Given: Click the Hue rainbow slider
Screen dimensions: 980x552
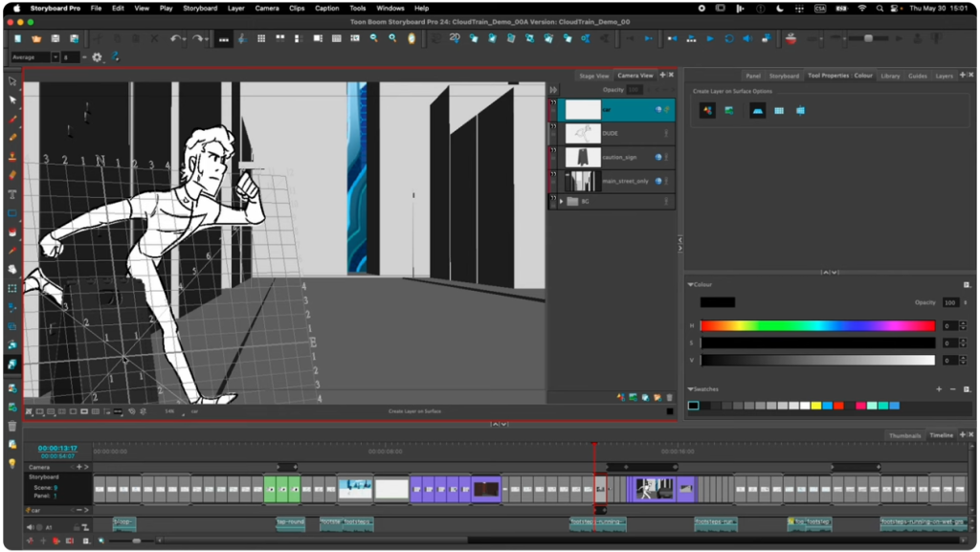Looking at the screenshot, I should 817,326.
